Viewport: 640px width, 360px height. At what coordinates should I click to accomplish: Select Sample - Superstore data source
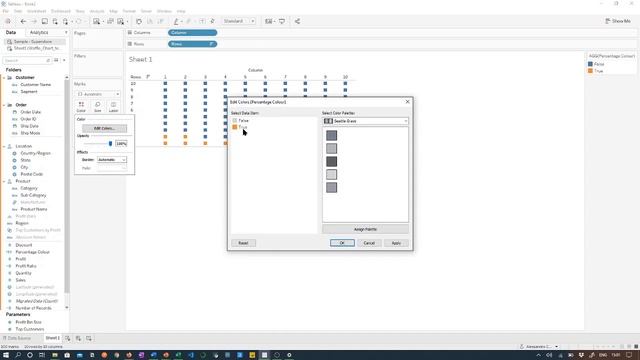[x=35, y=42]
